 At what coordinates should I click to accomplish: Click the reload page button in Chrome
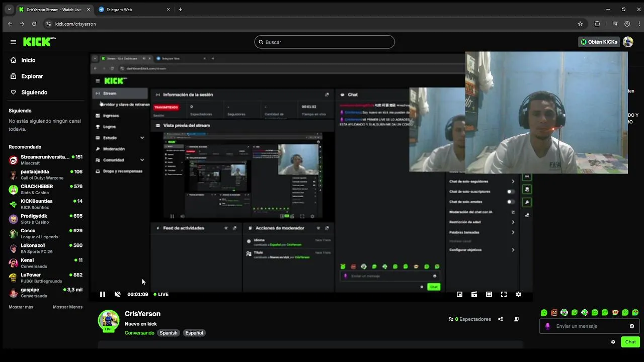click(34, 24)
